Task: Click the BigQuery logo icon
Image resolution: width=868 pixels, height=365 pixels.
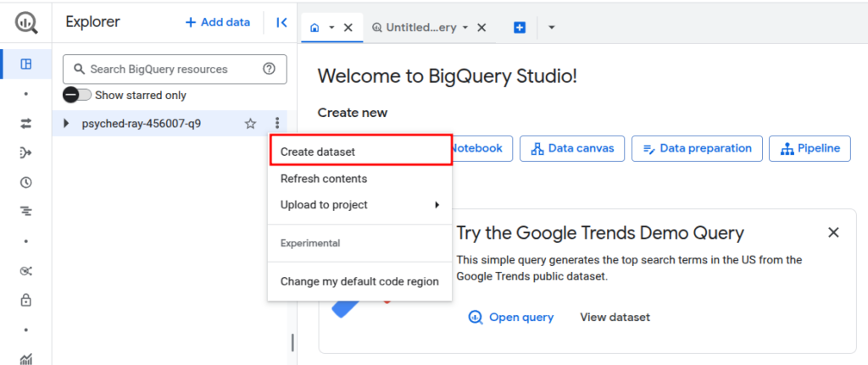Action: coord(26,23)
